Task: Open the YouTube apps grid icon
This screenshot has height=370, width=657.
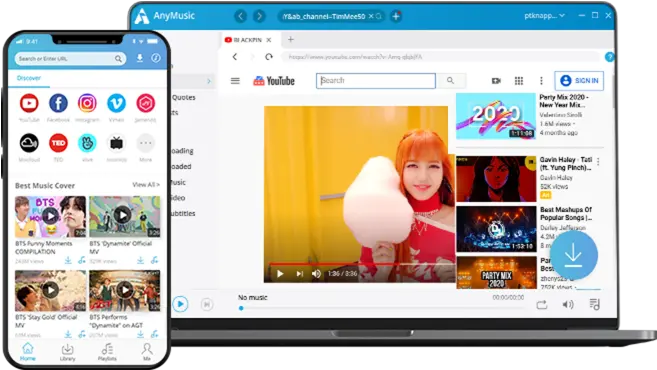Action: click(x=519, y=80)
